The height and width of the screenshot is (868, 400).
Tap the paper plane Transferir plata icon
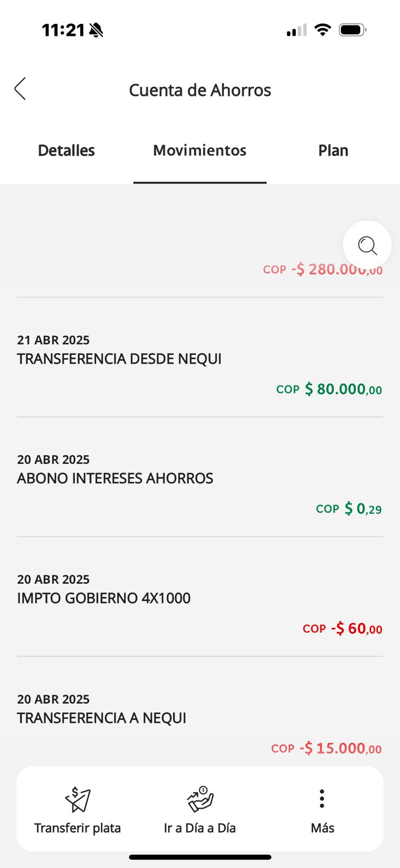click(x=78, y=800)
